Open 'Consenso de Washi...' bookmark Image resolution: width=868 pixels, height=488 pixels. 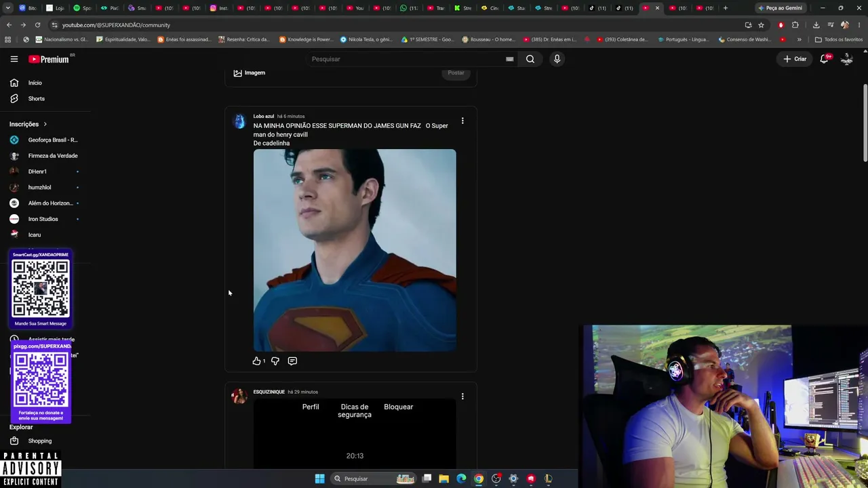pos(745,39)
